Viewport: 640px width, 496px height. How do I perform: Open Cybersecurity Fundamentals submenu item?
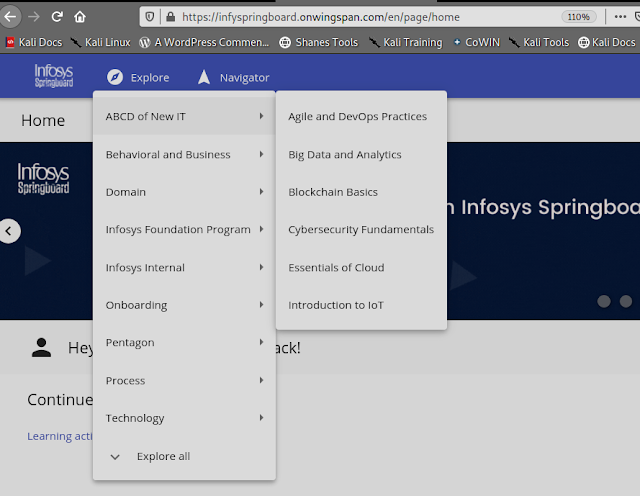click(361, 229)
